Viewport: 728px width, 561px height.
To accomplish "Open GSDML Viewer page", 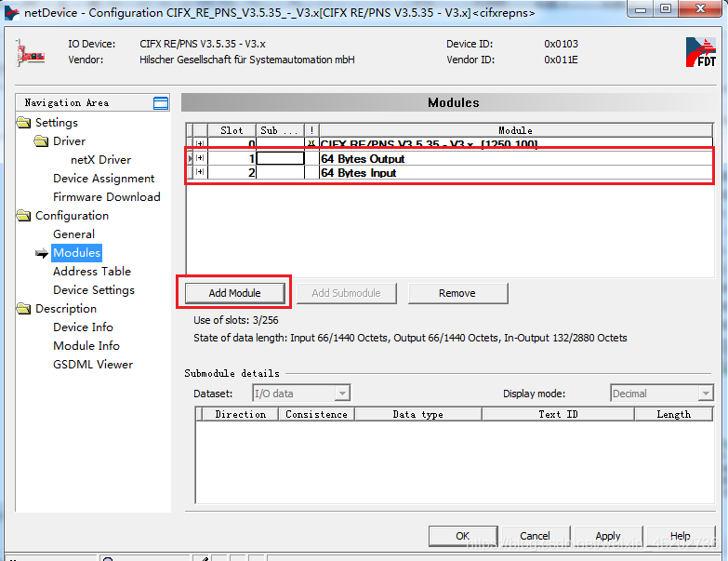I will pyautogui.click(x=93, y=364).
